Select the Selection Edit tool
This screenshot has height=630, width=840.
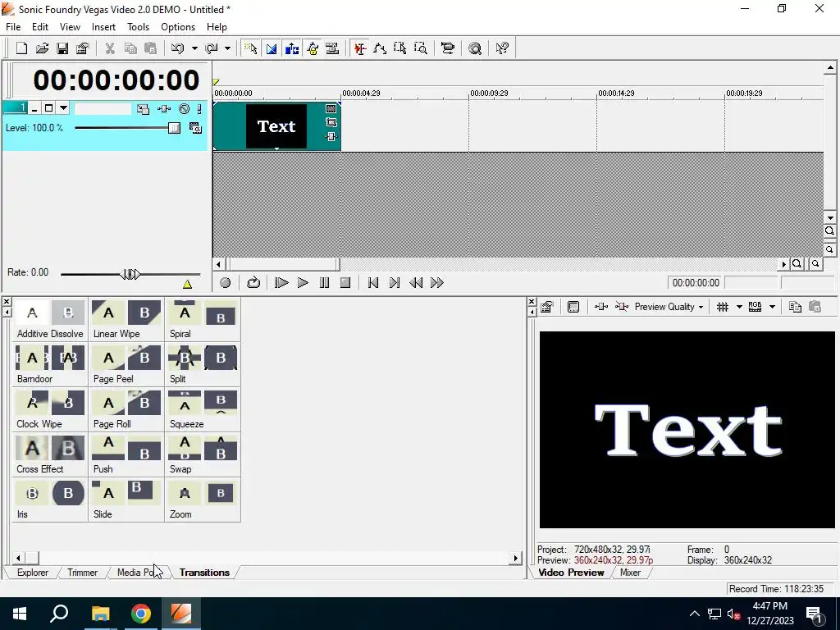pyautogui.click(x=400, y=48)
